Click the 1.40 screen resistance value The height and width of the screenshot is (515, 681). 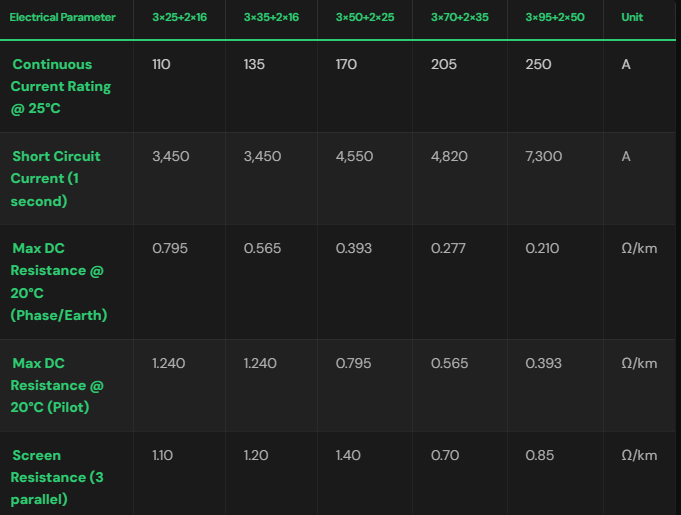point(348,455)
